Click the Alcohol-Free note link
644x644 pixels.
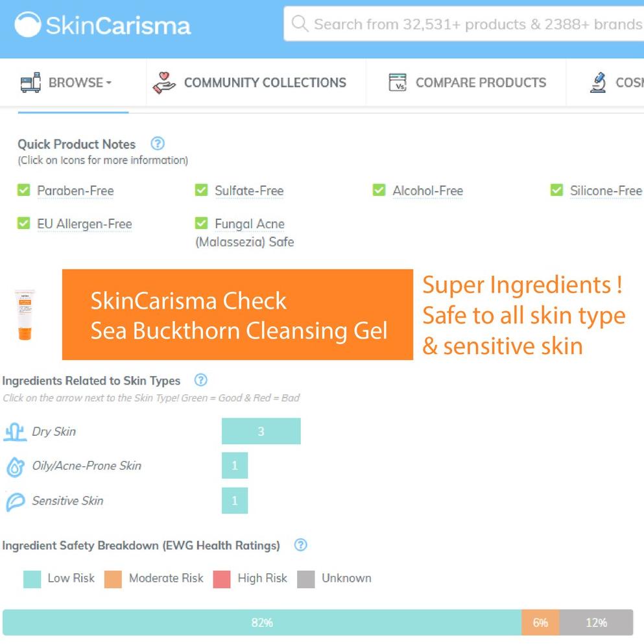pyautogui.click(x=427, y=191)
